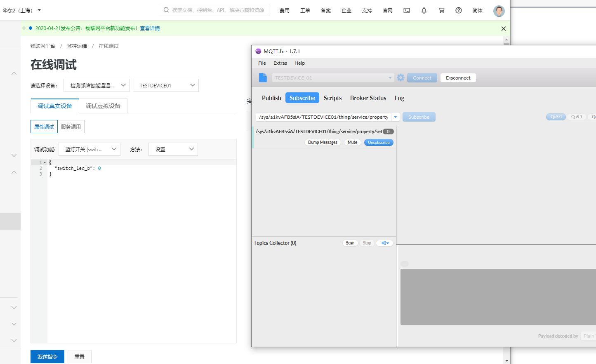
Task: Open the 备案 top link
Action: tap(326, 10)
